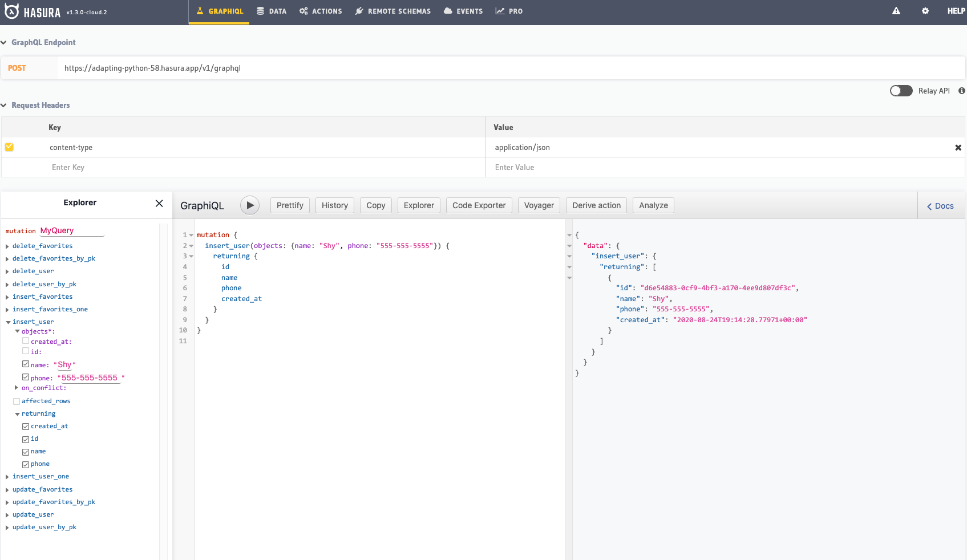Toggle Explorer from the toolbar
Image resolution: width=967 pixels, height=560 pixels.
pos(419,205)
